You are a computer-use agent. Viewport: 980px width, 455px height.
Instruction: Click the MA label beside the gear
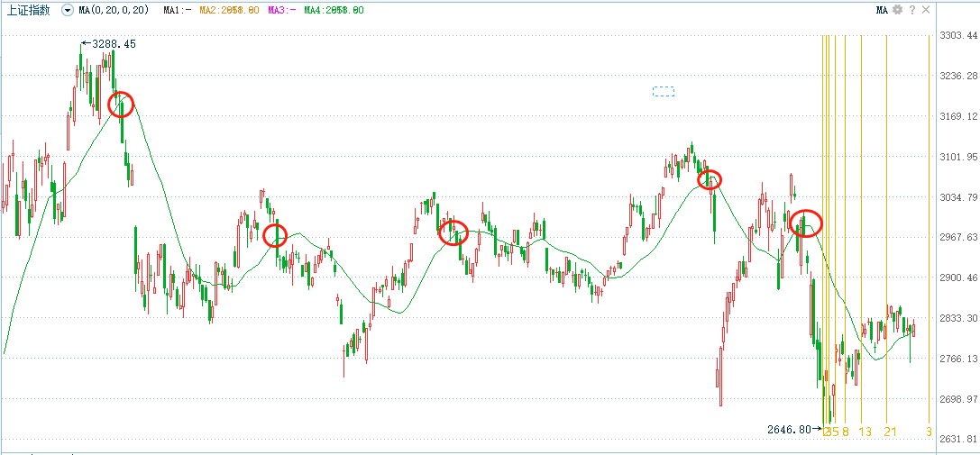tap(882, 10)
